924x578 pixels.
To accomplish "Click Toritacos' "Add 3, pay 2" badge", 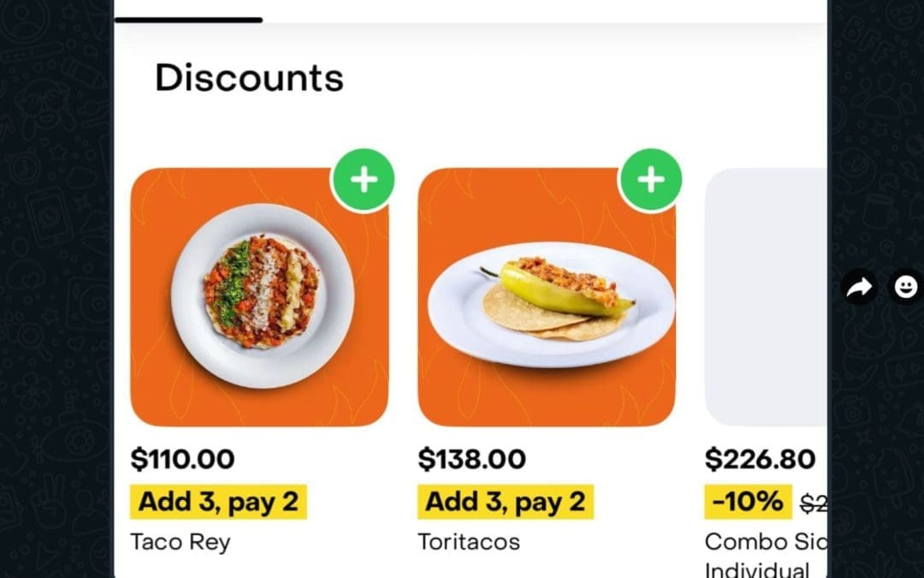I will pos(506,502).
